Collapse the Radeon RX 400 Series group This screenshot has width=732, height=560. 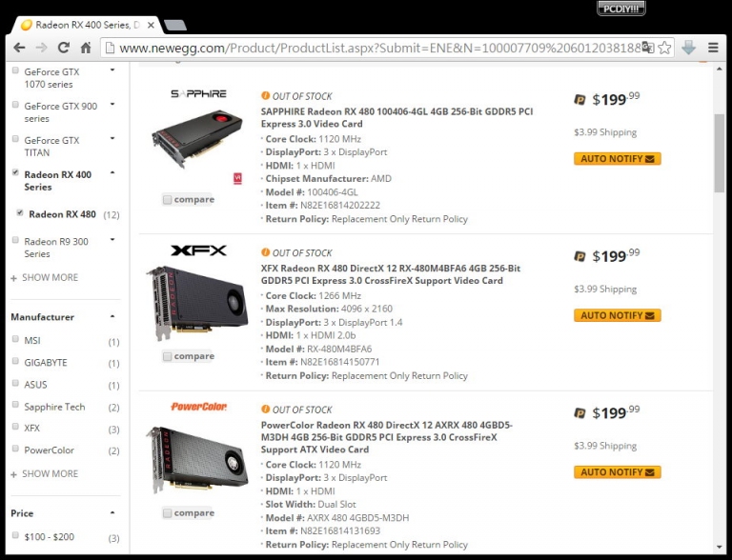coord(112,172)
